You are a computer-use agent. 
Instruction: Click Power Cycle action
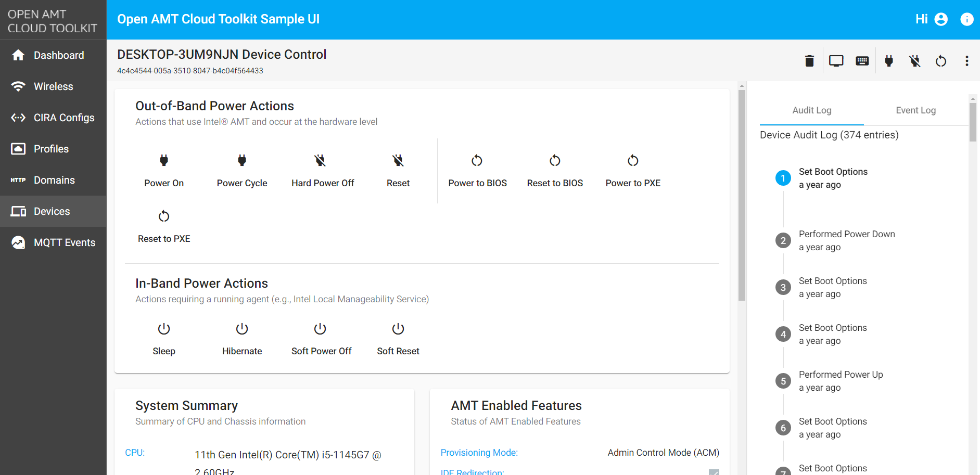242,171
